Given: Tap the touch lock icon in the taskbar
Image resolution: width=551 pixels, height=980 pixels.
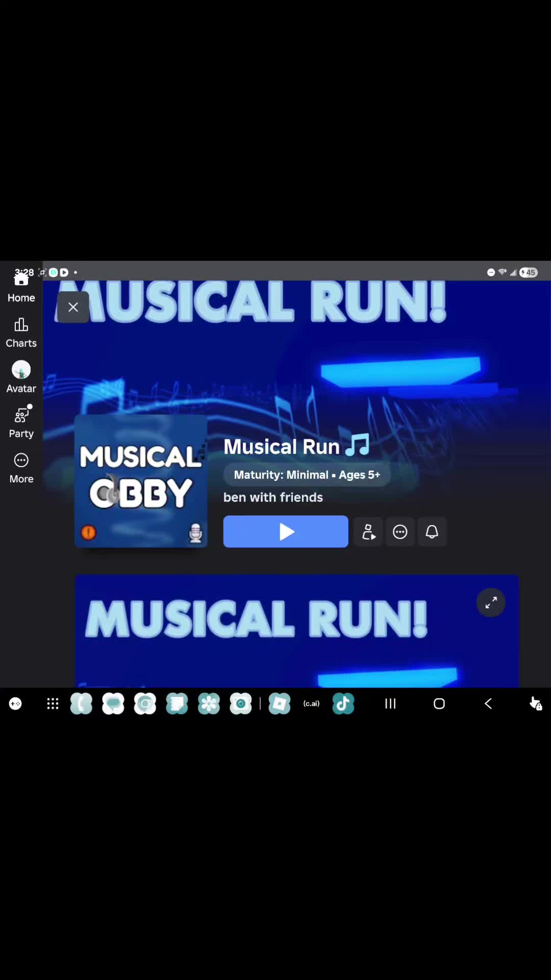Looking at the screenshot, I should pyautogui.click(x=536, y=704).
